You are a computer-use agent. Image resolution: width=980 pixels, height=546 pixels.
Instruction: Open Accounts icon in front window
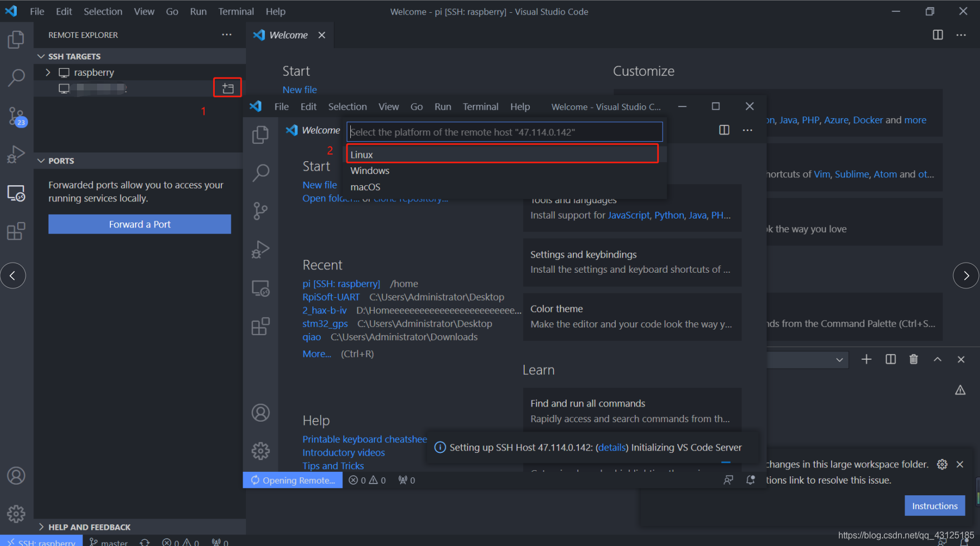pyautogui.click(x=260, y=413)
